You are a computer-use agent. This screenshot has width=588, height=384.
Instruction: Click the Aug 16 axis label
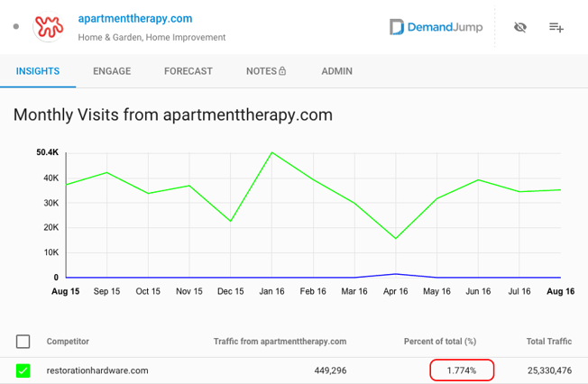(561, 291)
